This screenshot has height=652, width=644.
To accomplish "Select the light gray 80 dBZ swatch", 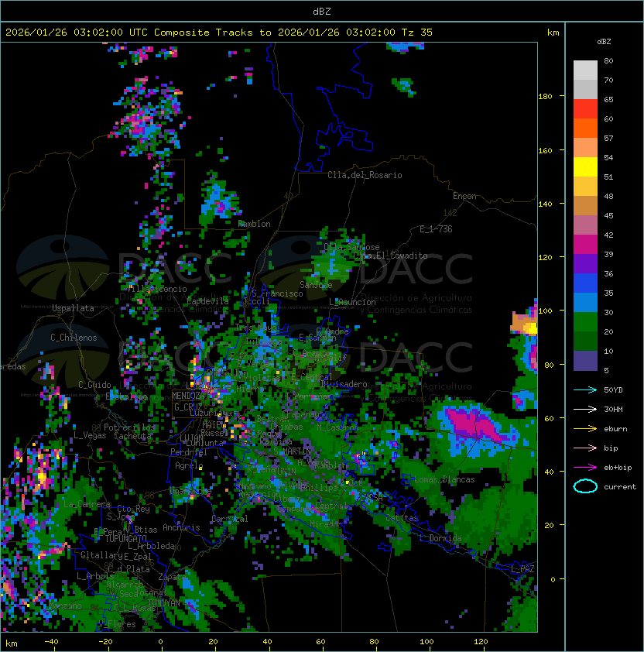I will [585, 70].
